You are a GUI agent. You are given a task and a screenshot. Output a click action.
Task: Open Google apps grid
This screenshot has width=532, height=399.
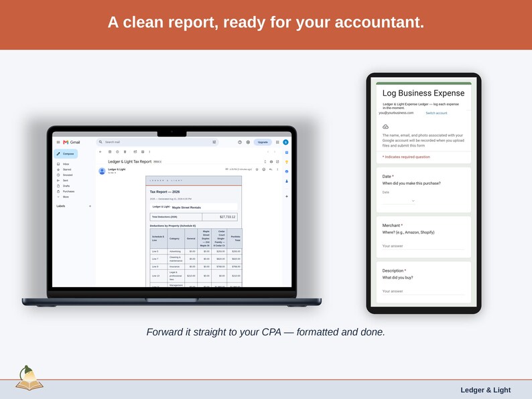(x=277, y=142)
